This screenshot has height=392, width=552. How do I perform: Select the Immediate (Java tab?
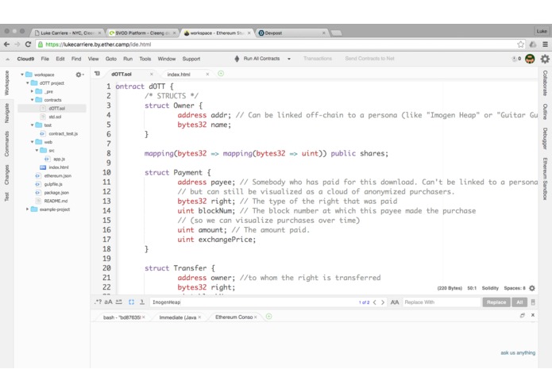click(178, 317)
